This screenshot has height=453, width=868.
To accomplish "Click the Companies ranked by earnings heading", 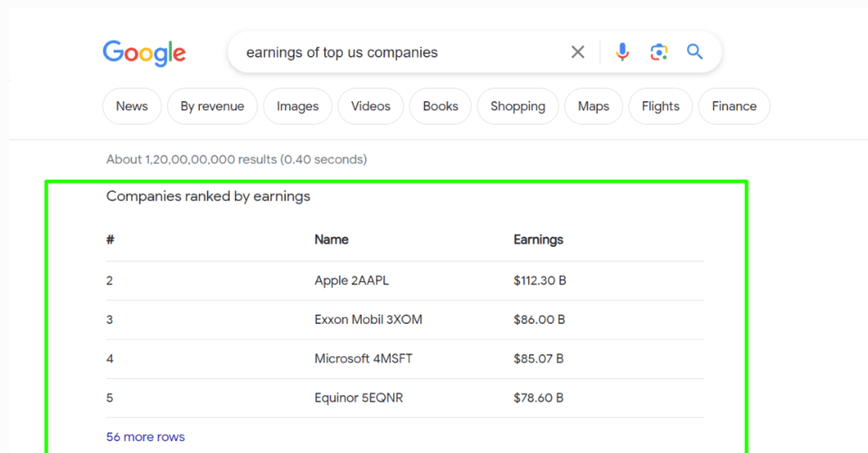I will click(208, 196).
